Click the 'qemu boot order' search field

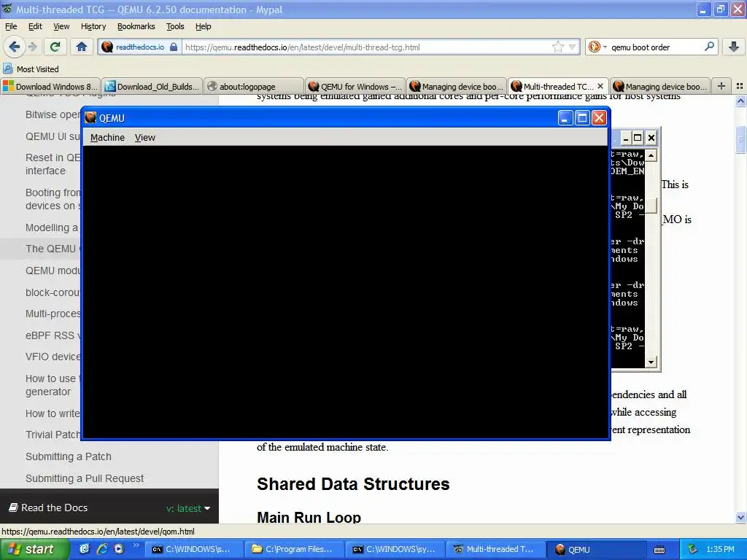click(x=656, y=47)
